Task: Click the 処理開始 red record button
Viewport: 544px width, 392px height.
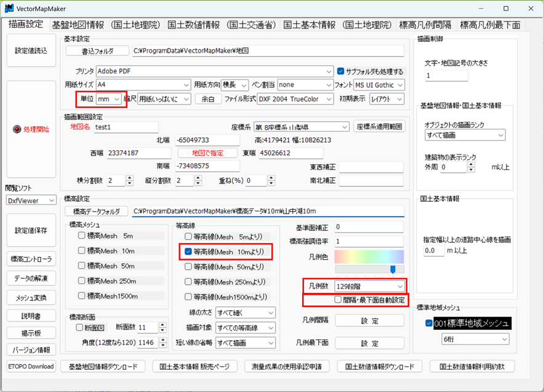Action: 31,129
